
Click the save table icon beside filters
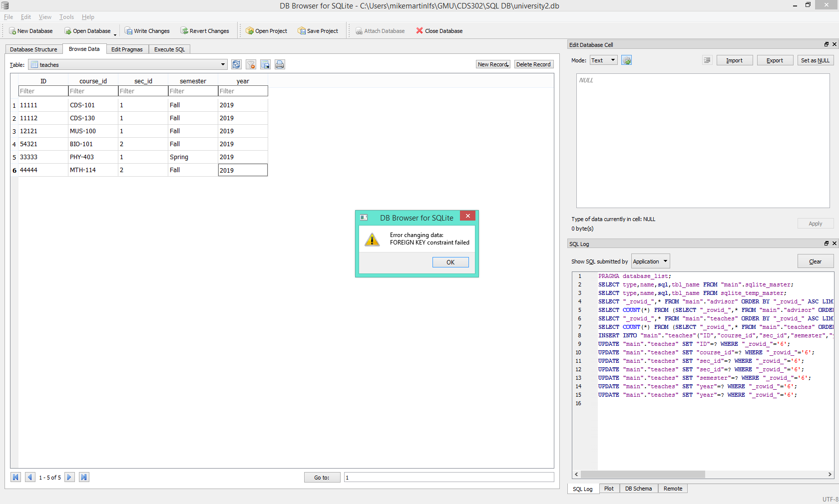265,64
